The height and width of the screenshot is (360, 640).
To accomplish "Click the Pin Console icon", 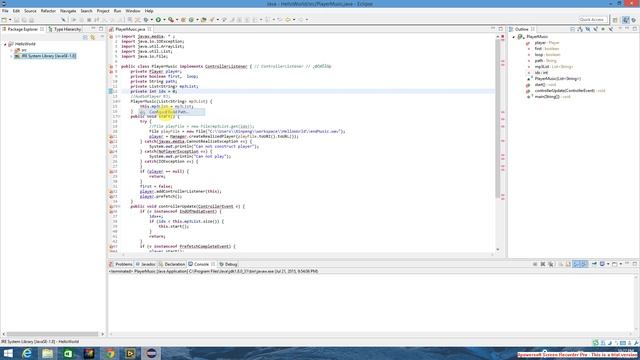I will [594, 264].
